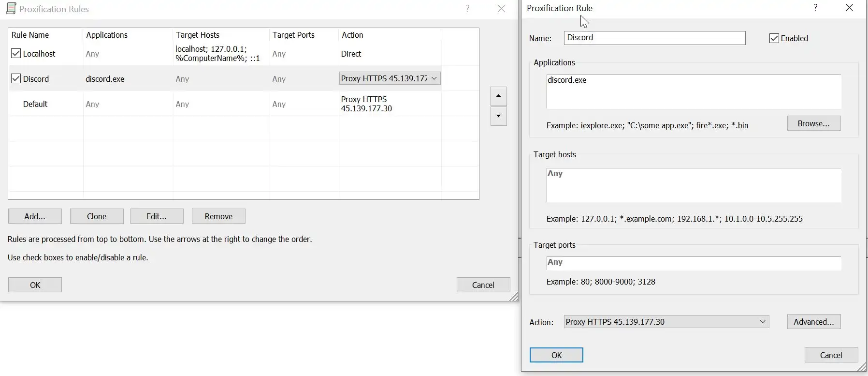Confirm the rule dialog with OK
Image resolution: width=868 pixels, height=376 pixels.
click(x=556, y=355)
